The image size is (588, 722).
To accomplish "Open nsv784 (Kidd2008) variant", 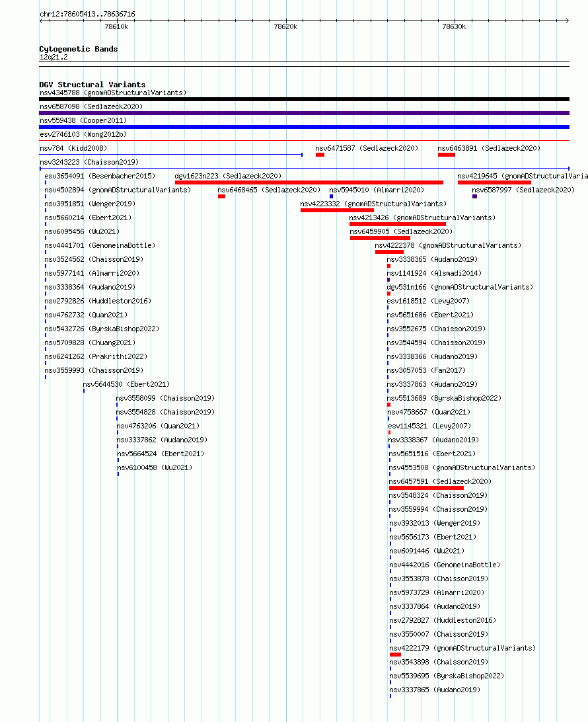I will 73,148.
